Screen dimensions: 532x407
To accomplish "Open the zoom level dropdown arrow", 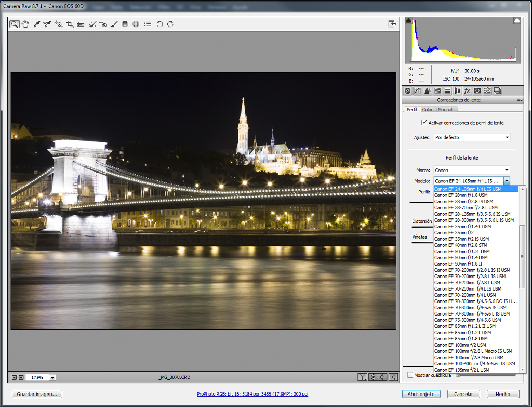I will click(x=52, y=377).
